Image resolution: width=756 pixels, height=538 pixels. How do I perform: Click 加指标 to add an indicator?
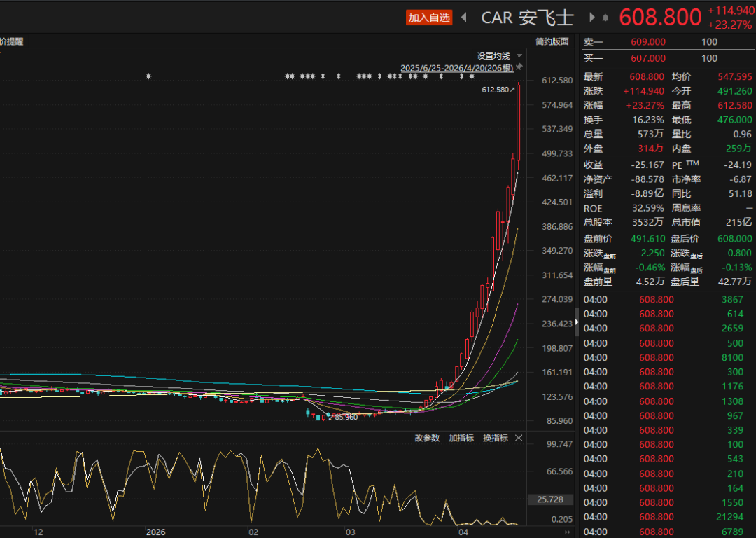(x=461, y=438)
